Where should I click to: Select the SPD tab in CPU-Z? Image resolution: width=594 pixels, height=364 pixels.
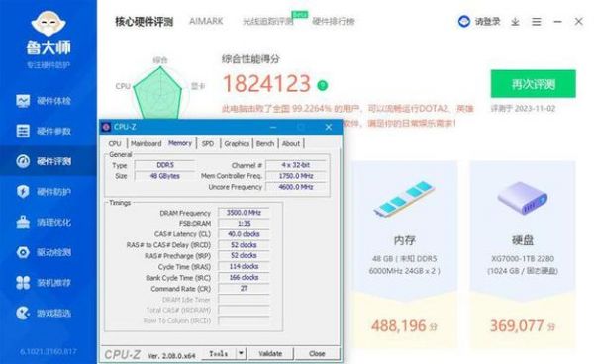pos(208,143)
